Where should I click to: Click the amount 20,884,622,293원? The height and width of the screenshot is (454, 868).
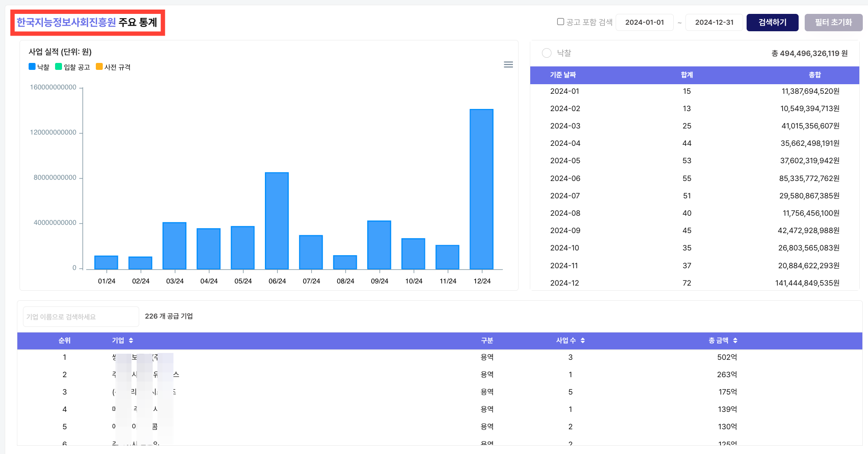click(809, 266)
